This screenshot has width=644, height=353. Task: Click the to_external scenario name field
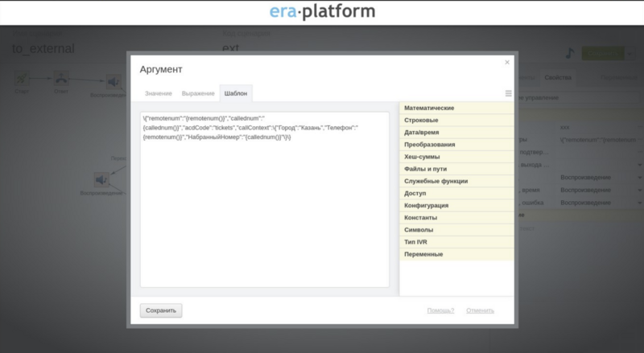click(x=43, y=49)
